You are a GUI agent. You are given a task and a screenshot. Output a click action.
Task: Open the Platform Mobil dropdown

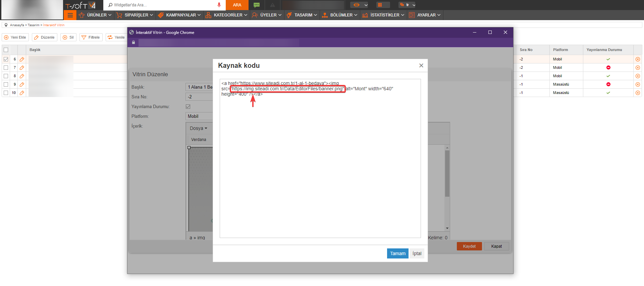point(199,116)
